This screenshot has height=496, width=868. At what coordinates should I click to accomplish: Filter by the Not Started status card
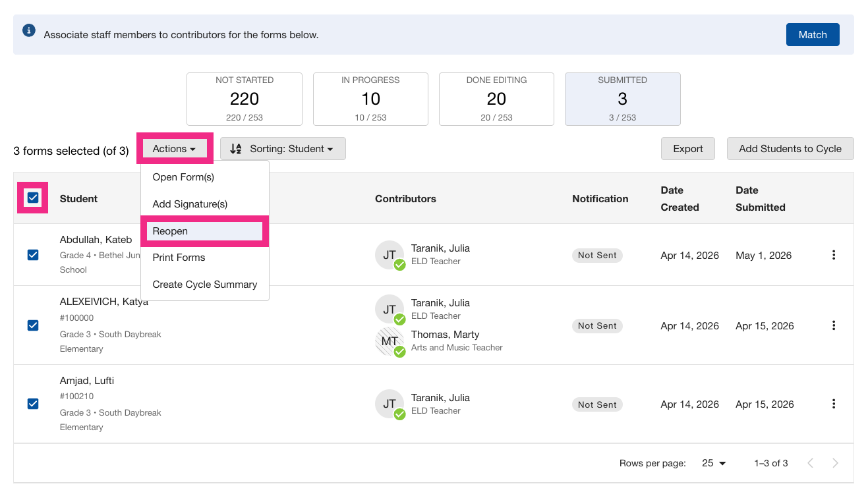coord(245,99)
